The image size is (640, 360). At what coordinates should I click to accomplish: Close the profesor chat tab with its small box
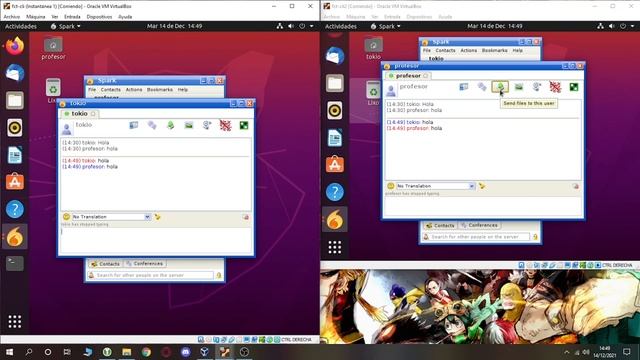pos(425,76)
